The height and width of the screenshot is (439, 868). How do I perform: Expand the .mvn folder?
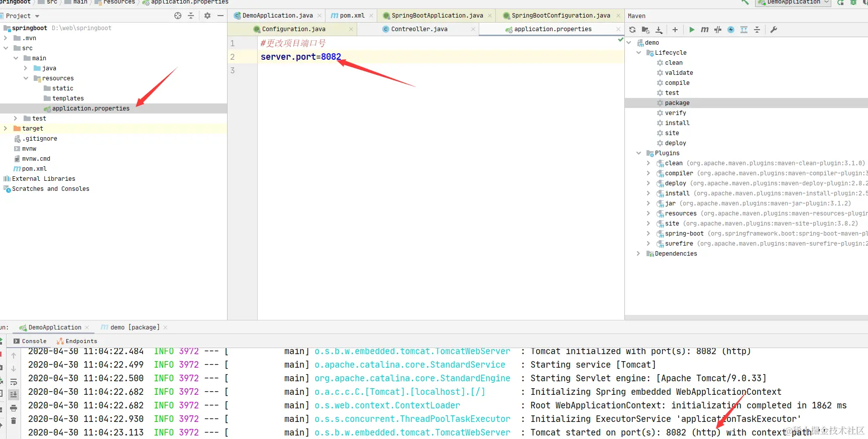6,38
